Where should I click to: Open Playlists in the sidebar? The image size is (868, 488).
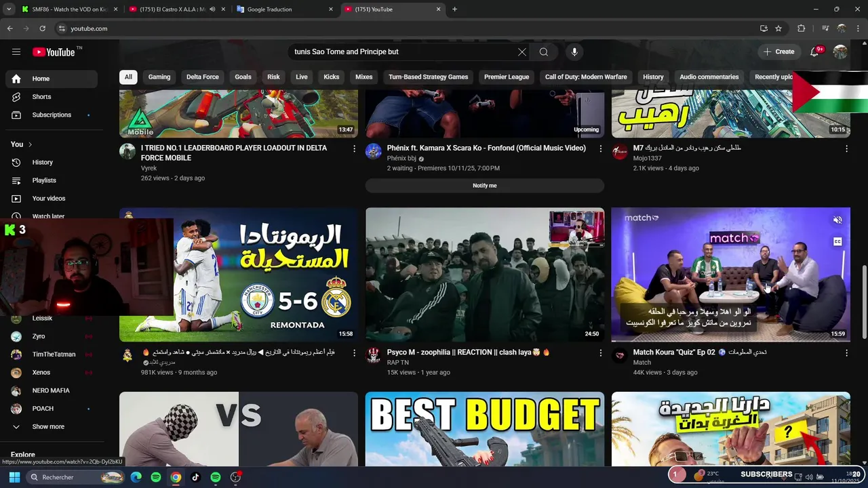click(52, 180)
